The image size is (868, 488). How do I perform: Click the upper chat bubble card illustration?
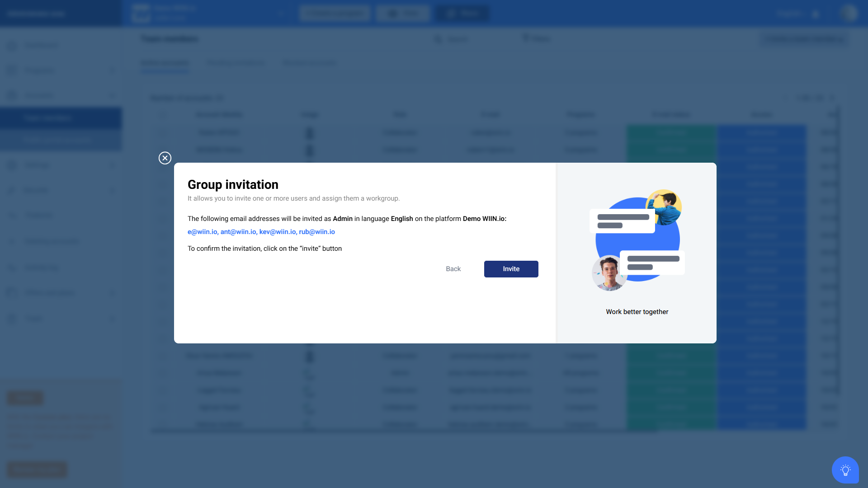point(622,221)
